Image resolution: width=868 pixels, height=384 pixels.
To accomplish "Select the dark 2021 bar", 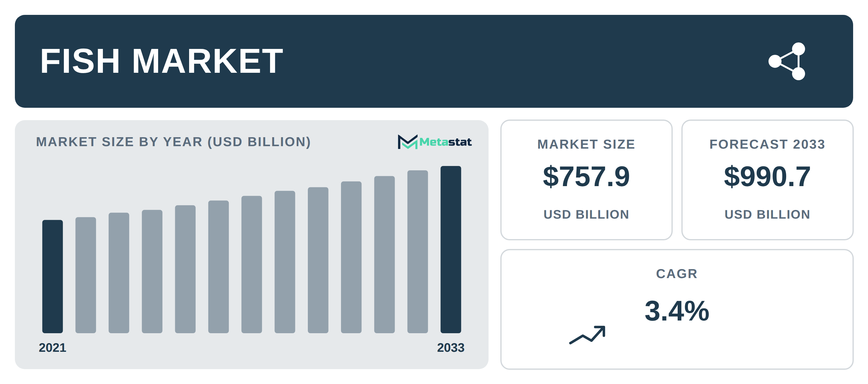I will tap(53, 276).
